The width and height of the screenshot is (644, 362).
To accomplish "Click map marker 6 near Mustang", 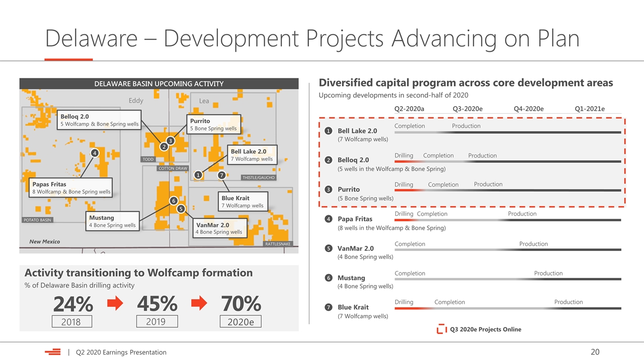I will (x=173, y=201).
